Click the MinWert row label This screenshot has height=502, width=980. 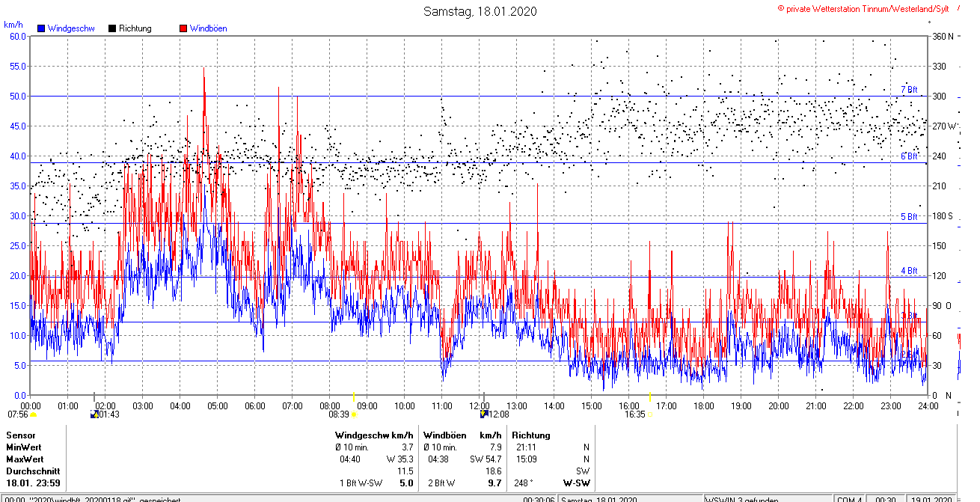point(25,447)
